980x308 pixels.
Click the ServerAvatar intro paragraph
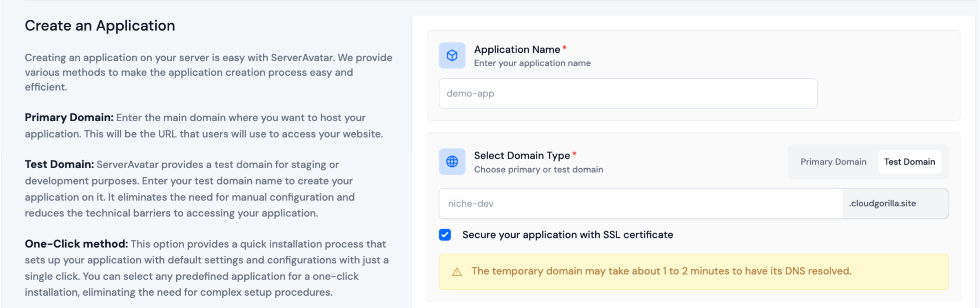(x=208, y=72)
